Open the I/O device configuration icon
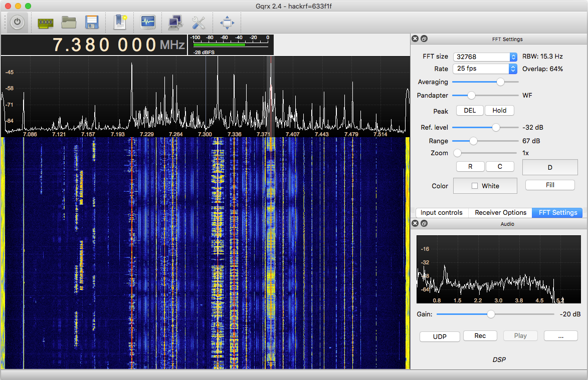Viewport: 588px width, 380px height. [x=46, y=22]
